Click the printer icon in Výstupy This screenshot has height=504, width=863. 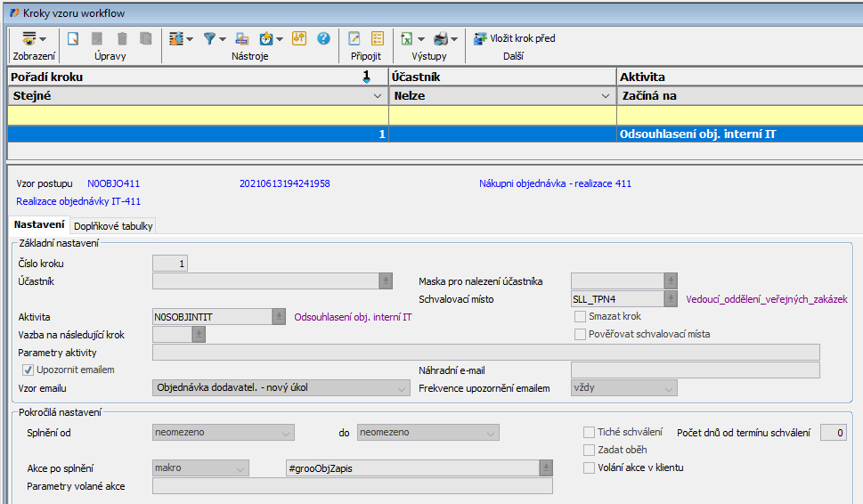(441, 38)
